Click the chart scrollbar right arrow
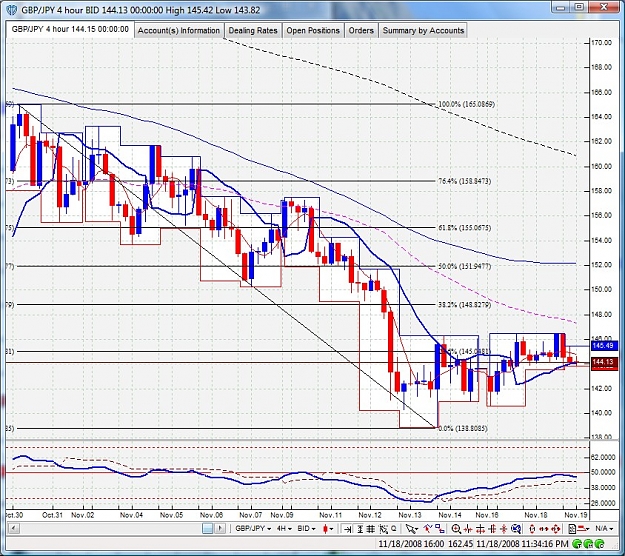 [x=220, y=529]
